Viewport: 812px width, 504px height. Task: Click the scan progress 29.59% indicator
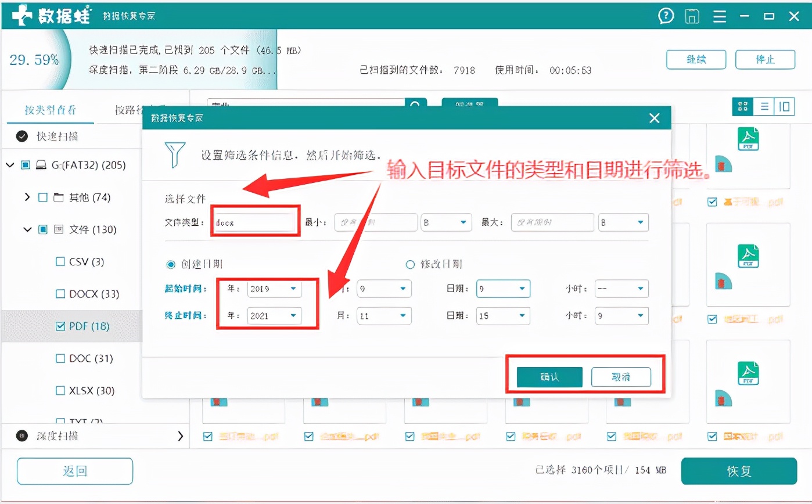[34, 60]
